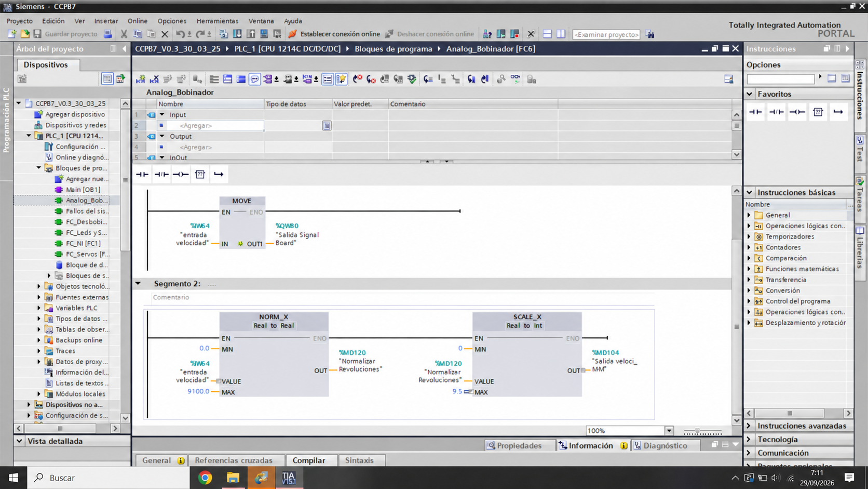Screen dimensions: 868x489
Task: Click open branch icon in editor favorites bar
Action: (219, 174)
